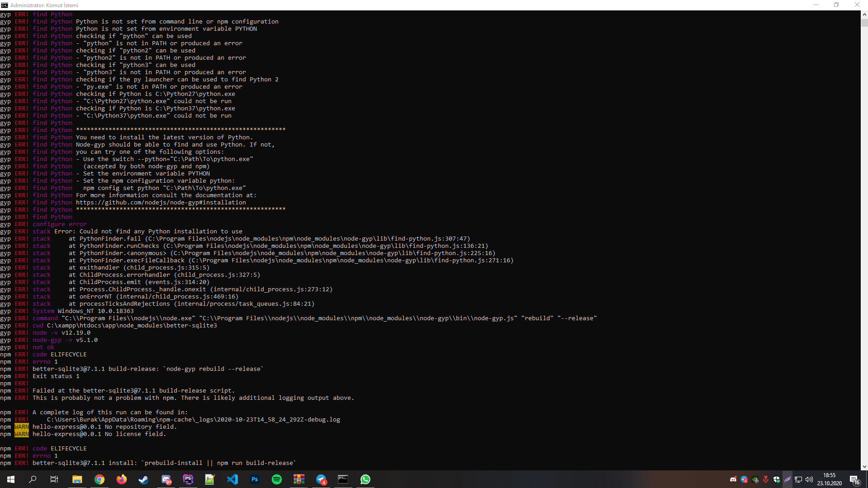Click the Discord icon in system tray
This screenshot has width=868, height=488.
pos(733,479)
